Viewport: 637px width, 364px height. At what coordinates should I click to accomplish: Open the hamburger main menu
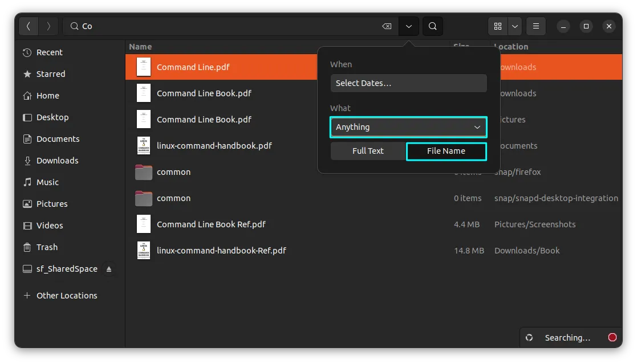(x=535, y=26)
